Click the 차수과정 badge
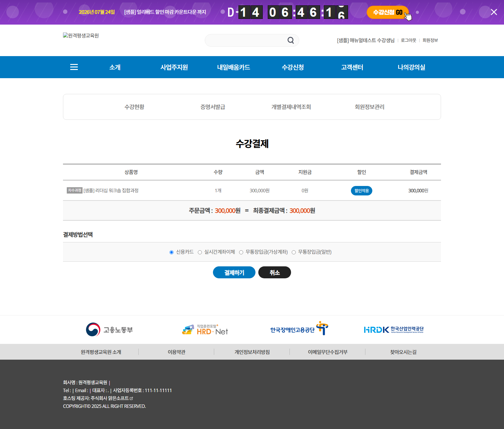504x429 pixels. coord(75,190)
